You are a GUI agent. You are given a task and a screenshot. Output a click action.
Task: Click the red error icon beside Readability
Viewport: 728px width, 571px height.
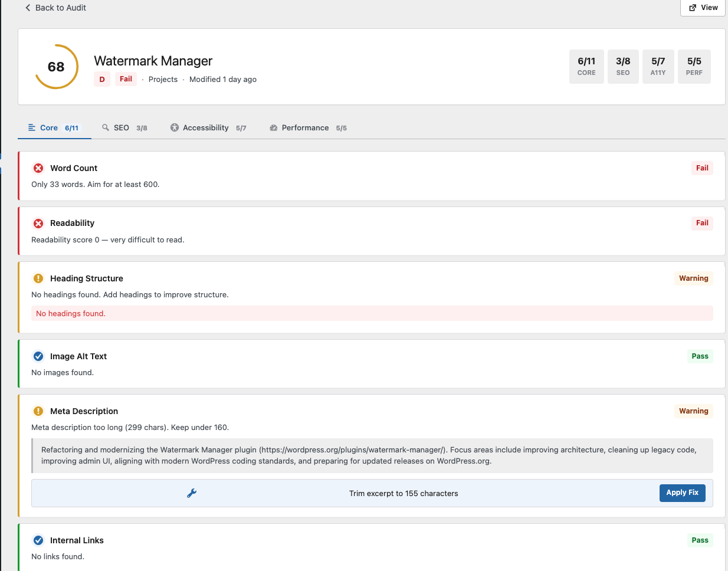click(38, 224)
